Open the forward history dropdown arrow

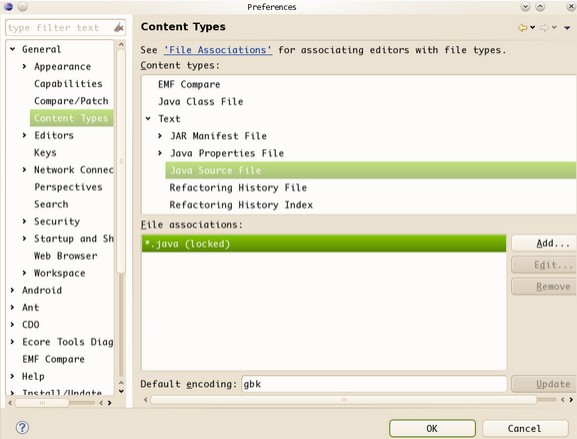554,28
